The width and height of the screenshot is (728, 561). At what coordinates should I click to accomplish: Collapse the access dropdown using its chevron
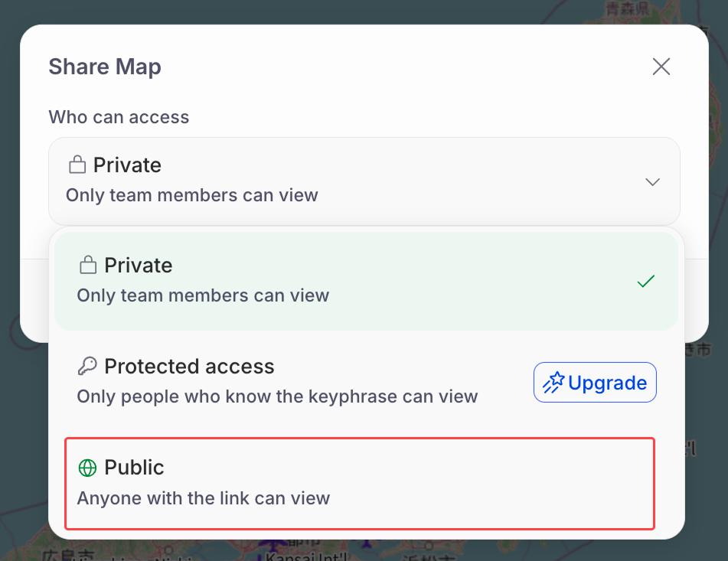pyautogui.click(x=652, y=182)
